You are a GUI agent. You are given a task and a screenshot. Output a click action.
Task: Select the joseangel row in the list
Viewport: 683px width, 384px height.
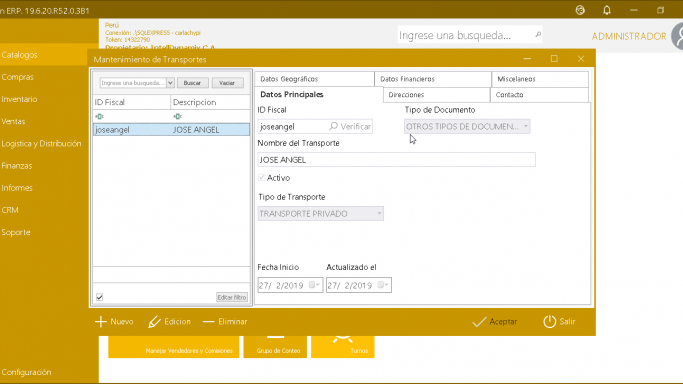pos(171,130)
